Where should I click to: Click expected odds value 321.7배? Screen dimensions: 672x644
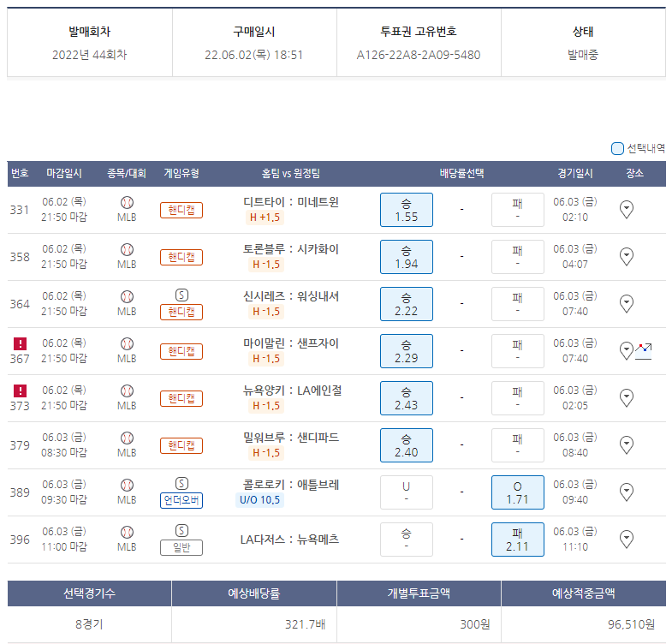pos(305,624)
